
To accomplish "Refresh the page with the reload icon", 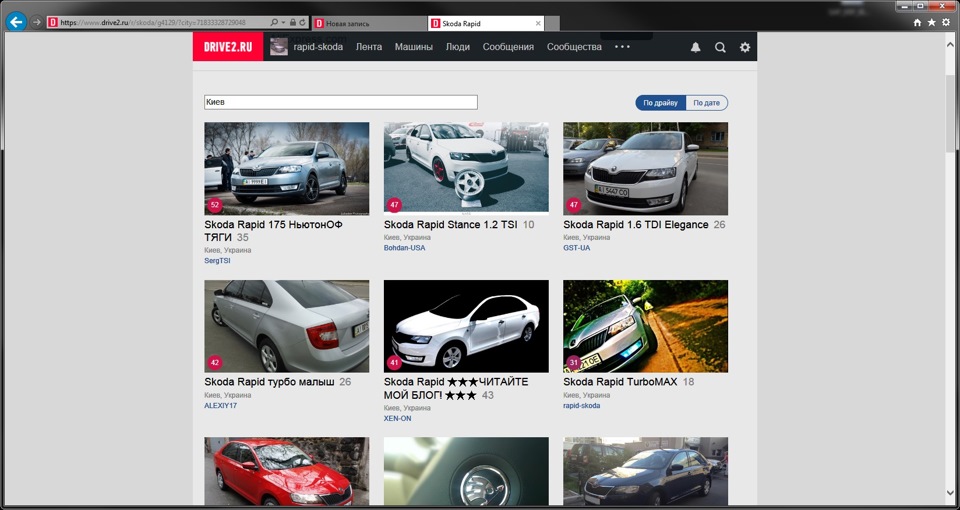I will click(302, 22).
